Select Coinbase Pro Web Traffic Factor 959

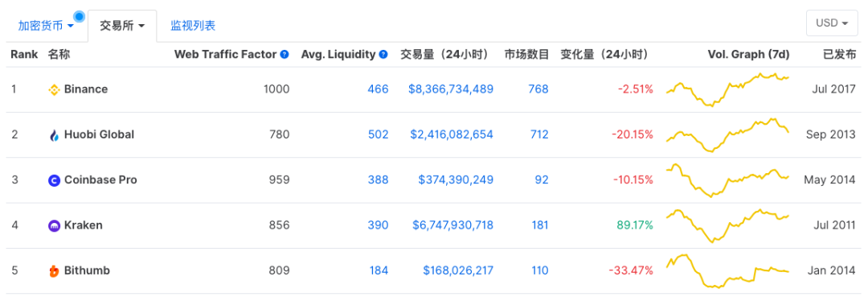click(x=279, y=180)
